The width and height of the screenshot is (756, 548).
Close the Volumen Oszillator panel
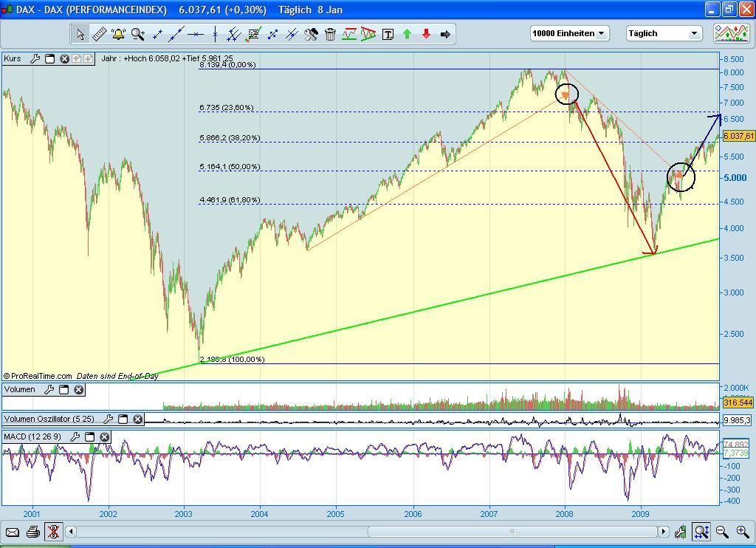coord(137,419)
